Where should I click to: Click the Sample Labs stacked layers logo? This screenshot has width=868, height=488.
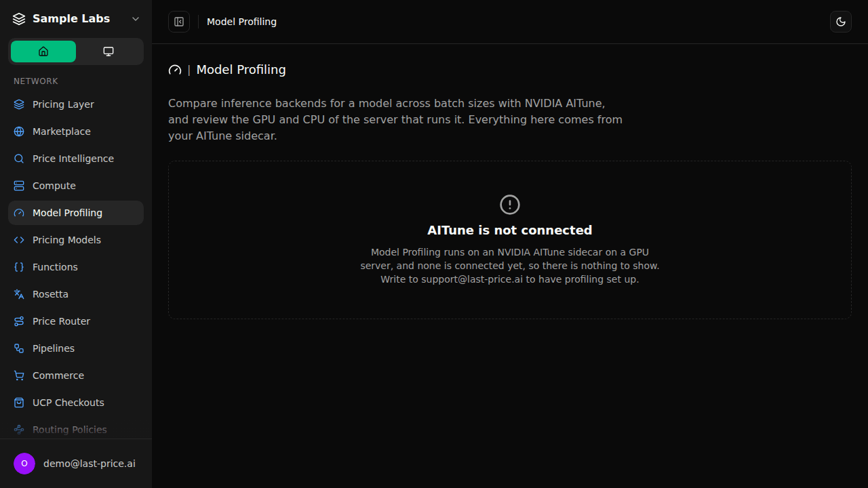pos(19,19)
